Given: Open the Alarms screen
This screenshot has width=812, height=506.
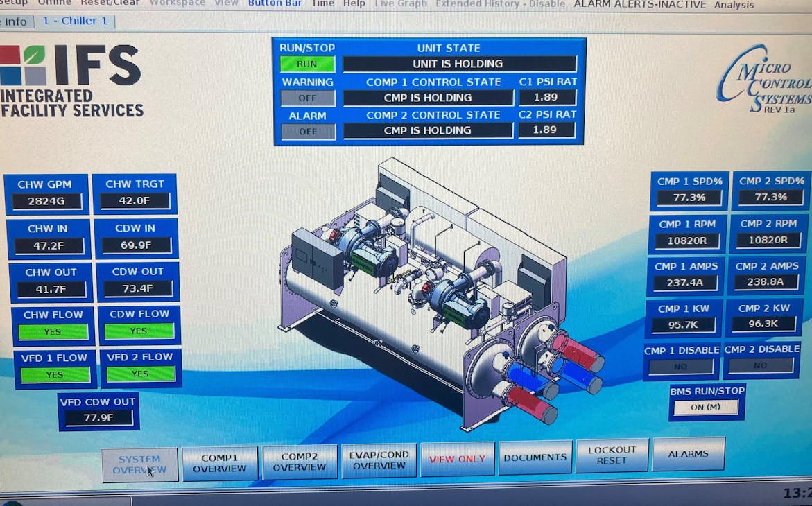Looking at the screenshot, I should click(x=689, y=454).
